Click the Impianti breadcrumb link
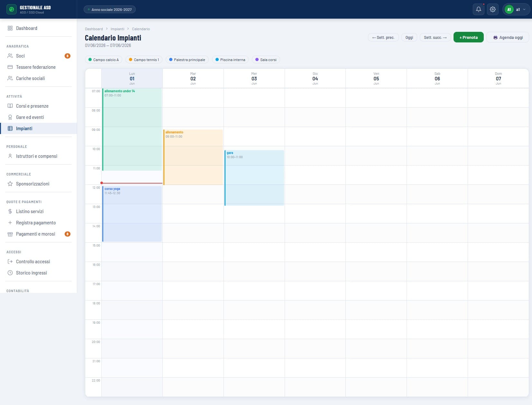This screenshot has height=405, width=532. (x=117, y=29)
